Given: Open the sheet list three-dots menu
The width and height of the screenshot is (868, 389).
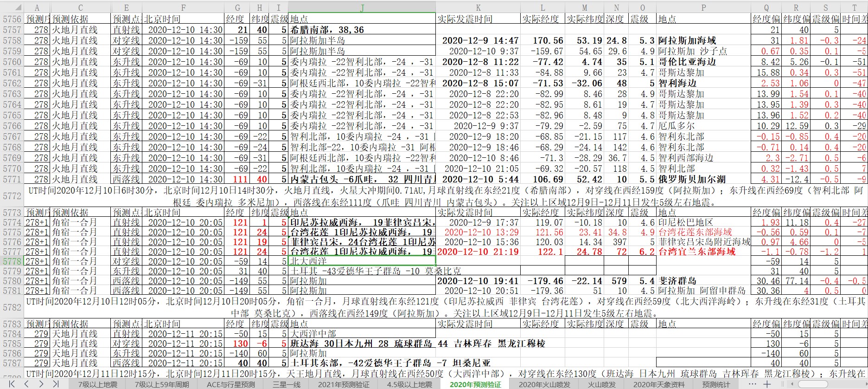Looking at the screenshot, I should (x=753, y=384).
